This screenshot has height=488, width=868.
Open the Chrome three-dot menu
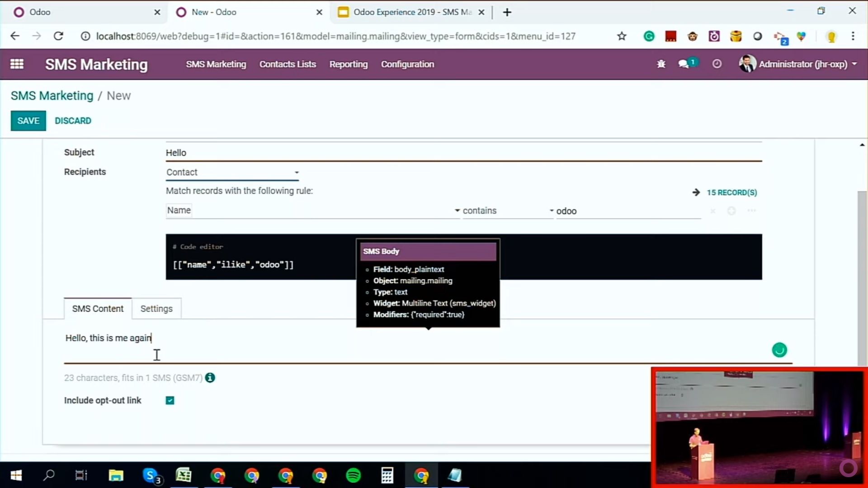(853, 36)
